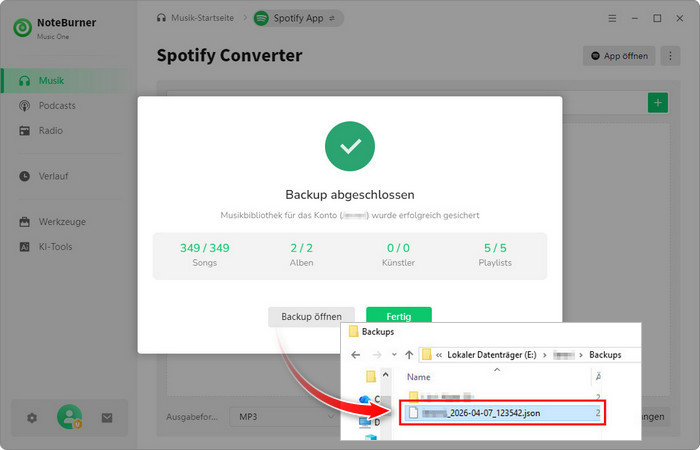Click the AI KI-Tools icon
Screen dimensions: 700x450
25,246
